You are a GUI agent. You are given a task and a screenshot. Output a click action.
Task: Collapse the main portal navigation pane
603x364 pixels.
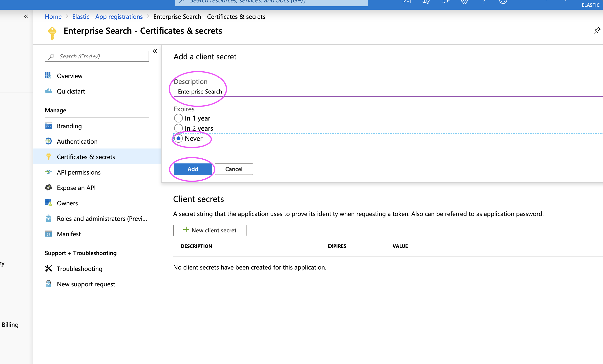tap(26, 16)
